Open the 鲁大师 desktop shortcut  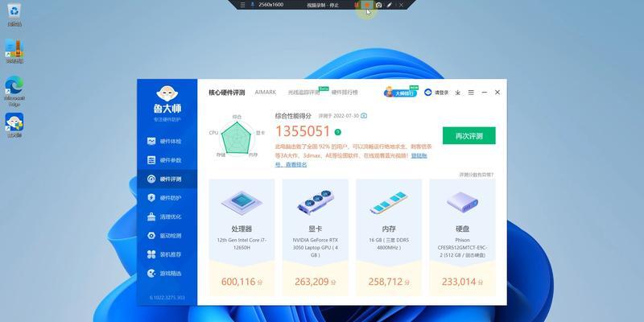(14, 126)
